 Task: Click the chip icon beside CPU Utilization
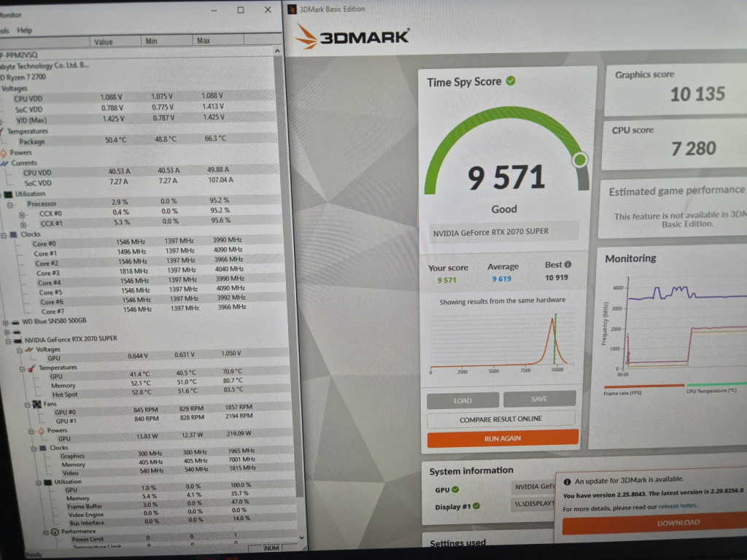coord(8,194)
